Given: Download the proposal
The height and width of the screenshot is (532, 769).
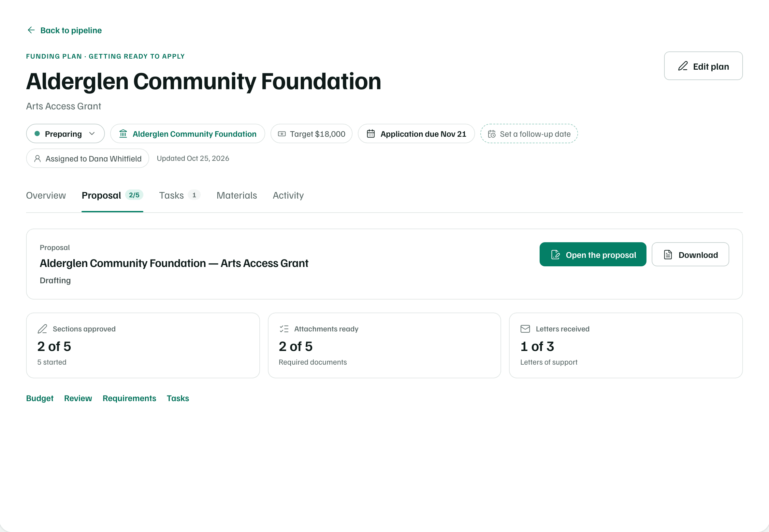Looking at the screenshot, I should tap(690, 255).
